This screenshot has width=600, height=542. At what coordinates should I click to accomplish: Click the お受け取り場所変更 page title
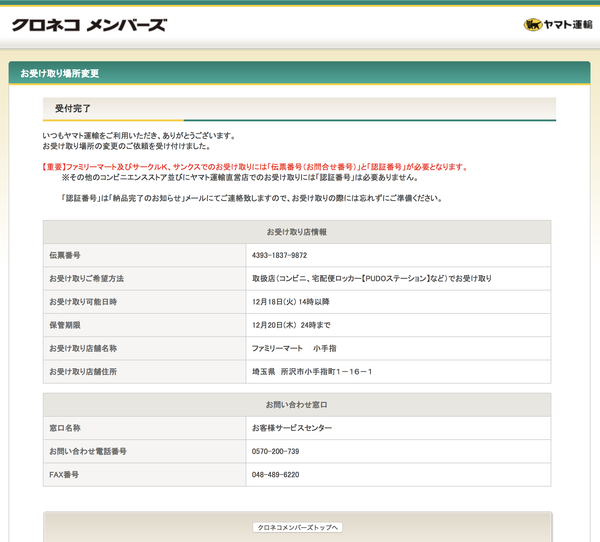click(x=60, y=73)
